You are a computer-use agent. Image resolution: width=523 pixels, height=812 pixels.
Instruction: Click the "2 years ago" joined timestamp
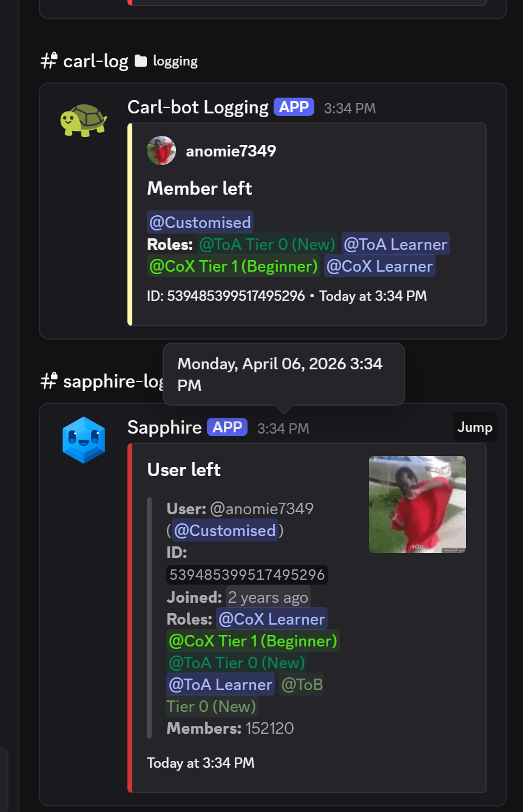tap(268, 597)
